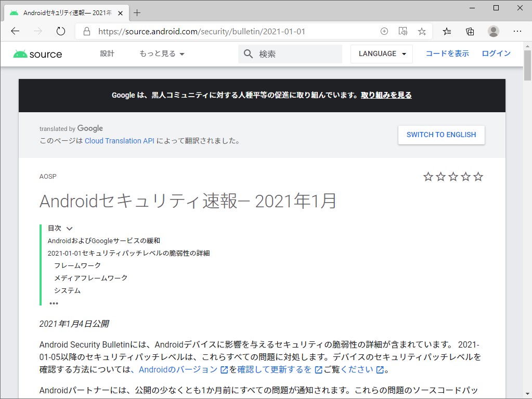Open immersive reader from the address bar

(403, 31)
